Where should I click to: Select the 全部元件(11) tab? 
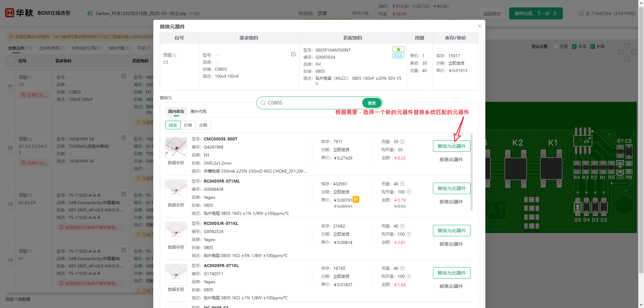tap(20, 48)
